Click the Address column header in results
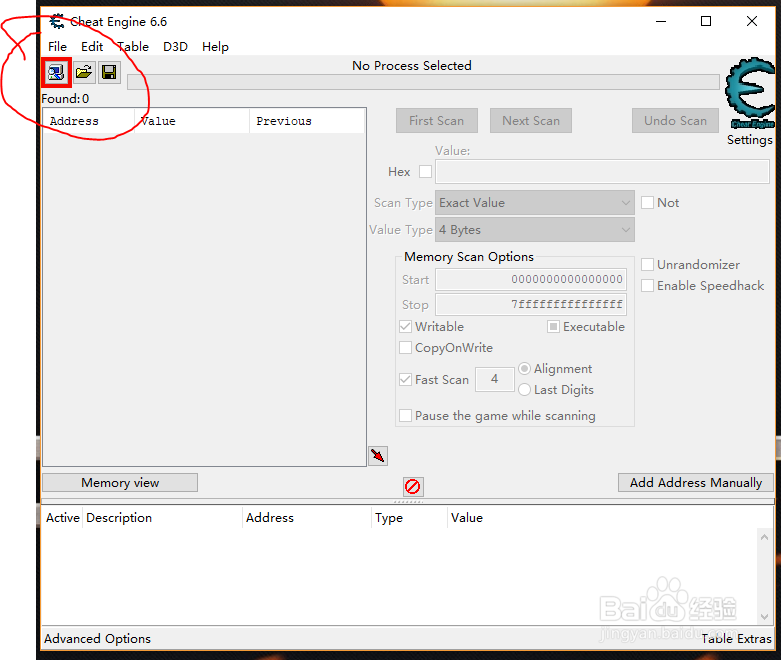This screenshot has width=781, height=660. point(89,121)
